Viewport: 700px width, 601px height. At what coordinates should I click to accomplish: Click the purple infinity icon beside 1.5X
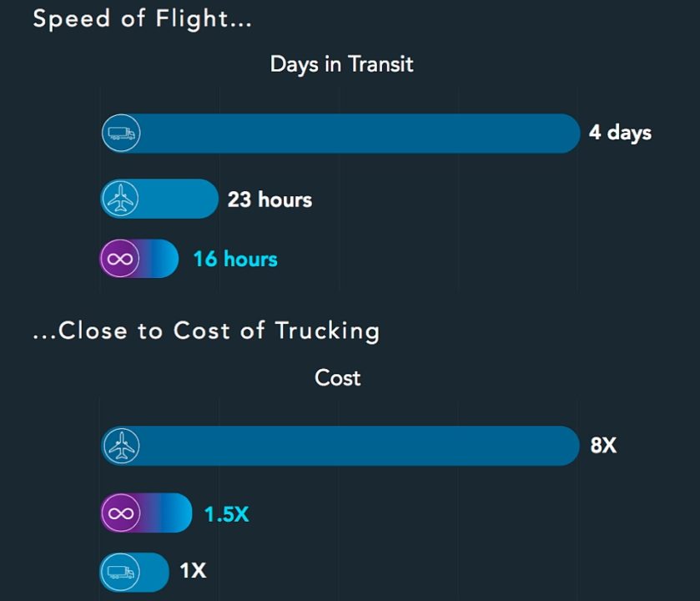click(x=120, y=513)
